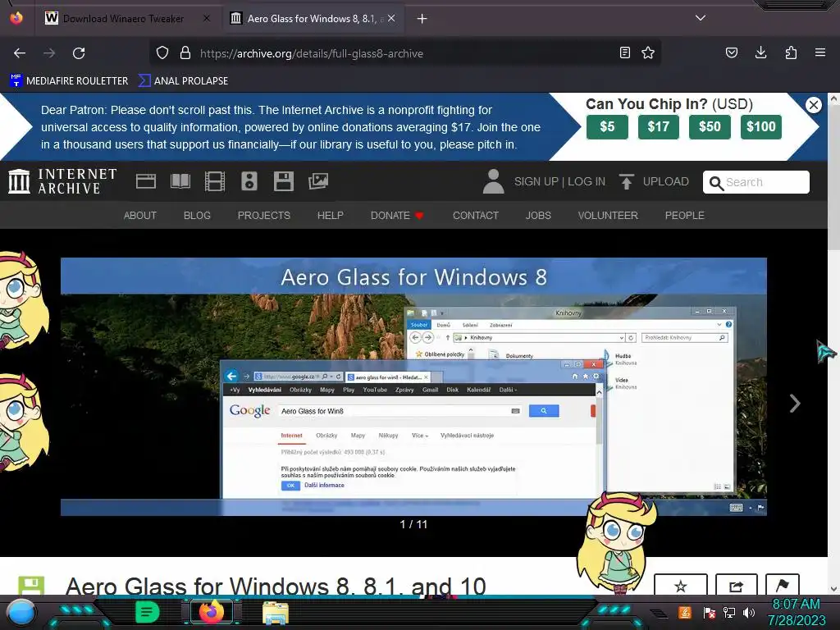The width and height of the screenshot is (840, 630).
Task: Open the Pocket save icon
Action: coord(731,52)
